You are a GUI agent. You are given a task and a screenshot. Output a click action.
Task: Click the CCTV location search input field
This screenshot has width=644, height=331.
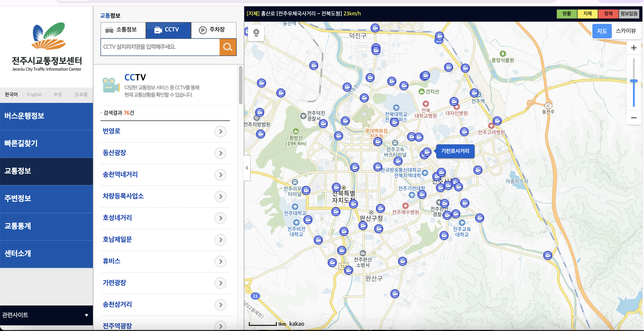pyautogui.click(x=160, y=47)
